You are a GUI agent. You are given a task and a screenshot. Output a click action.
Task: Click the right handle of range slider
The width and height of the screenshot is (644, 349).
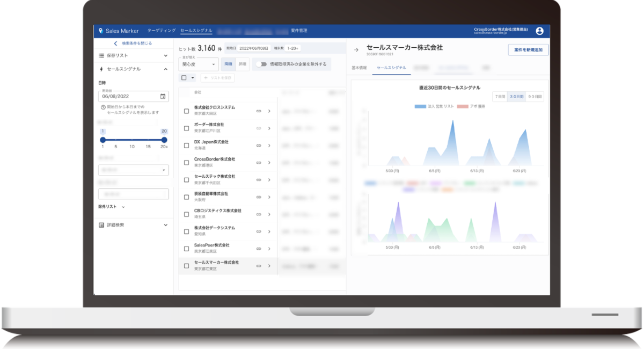(x=164, y=140)
